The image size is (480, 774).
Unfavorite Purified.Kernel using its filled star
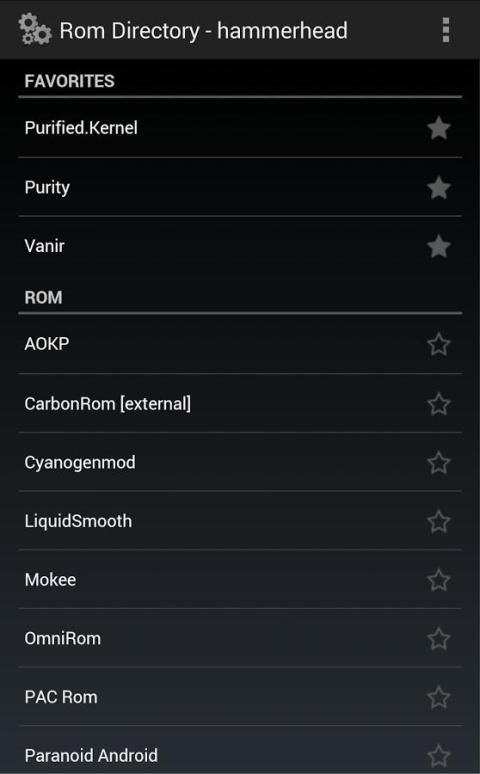439,128
